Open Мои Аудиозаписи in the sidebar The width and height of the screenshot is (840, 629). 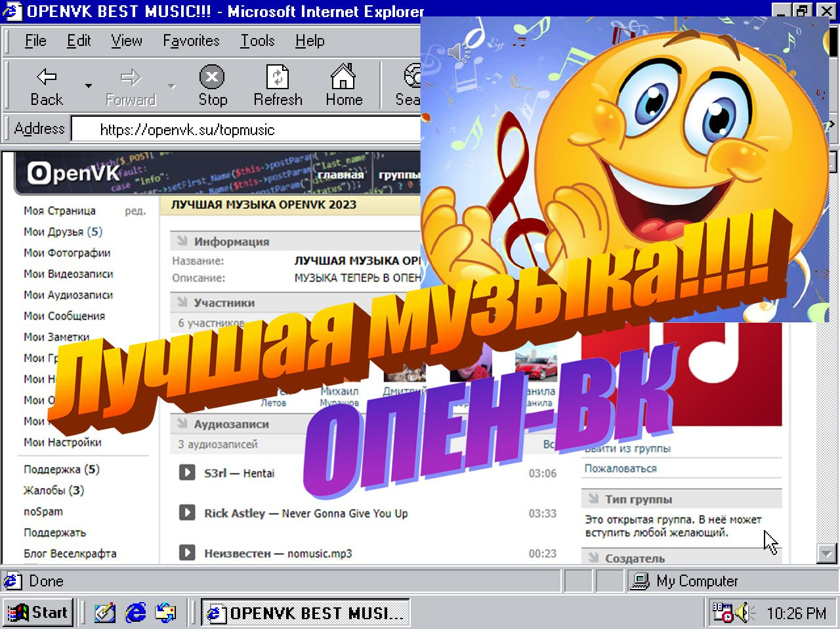[x=68, y=295]
